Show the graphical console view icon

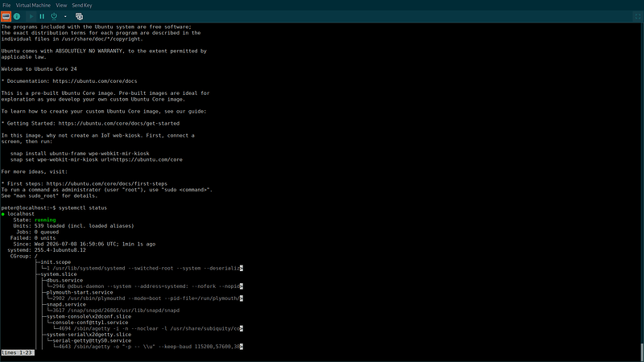(x=6, y=16)
